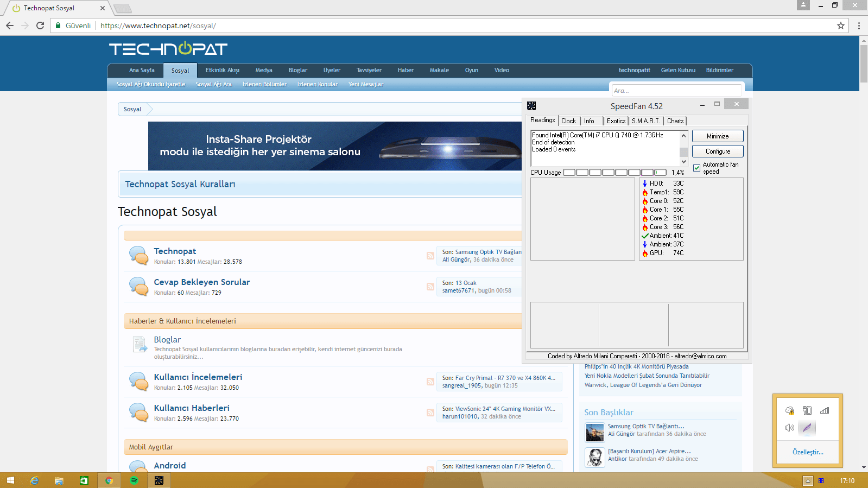Switch to Spotify from the taskbar
Screen dimensions: 868x488
coord(134,480)
